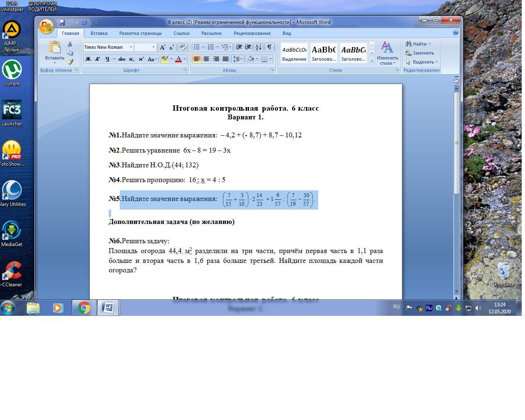
Task: Click the Paste clipboard icon
Action: point(55,47)
